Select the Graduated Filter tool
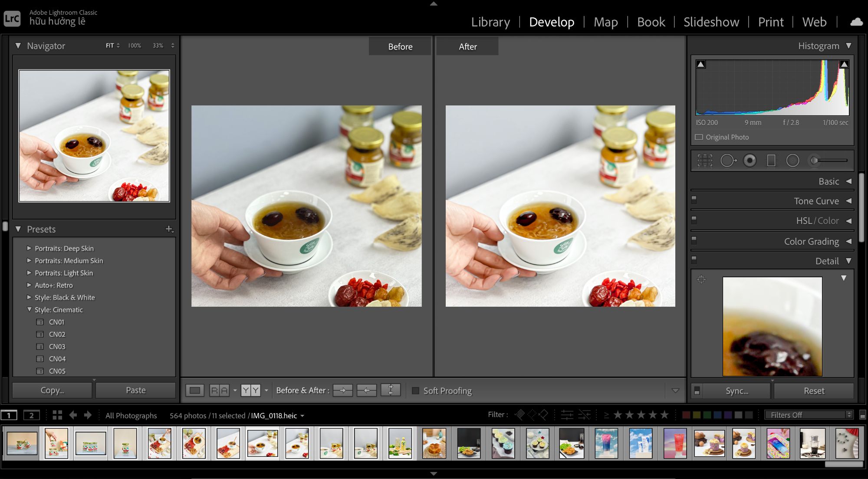This screenshot has width=868, height=479. pyautogui.click(x=771, y=161)
